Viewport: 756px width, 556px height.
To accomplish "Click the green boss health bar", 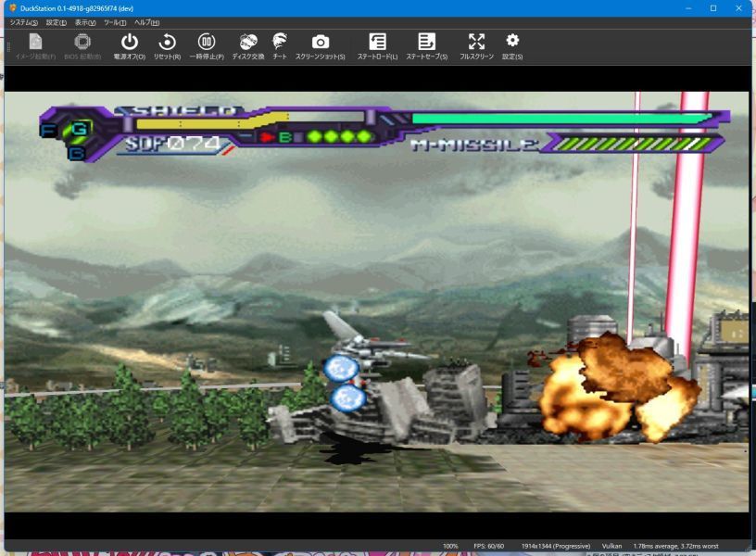I will click(562, 119).
